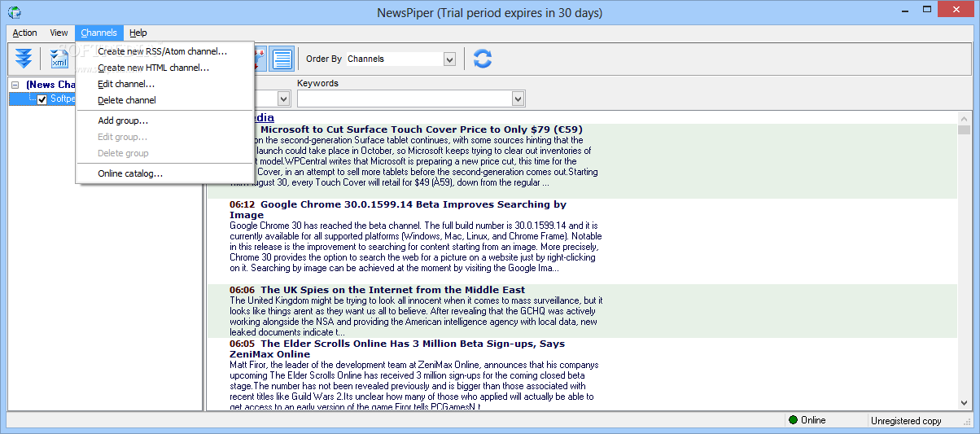
Task: Click the news list scrollbar up arrow
Action: [x=965, y=118]
